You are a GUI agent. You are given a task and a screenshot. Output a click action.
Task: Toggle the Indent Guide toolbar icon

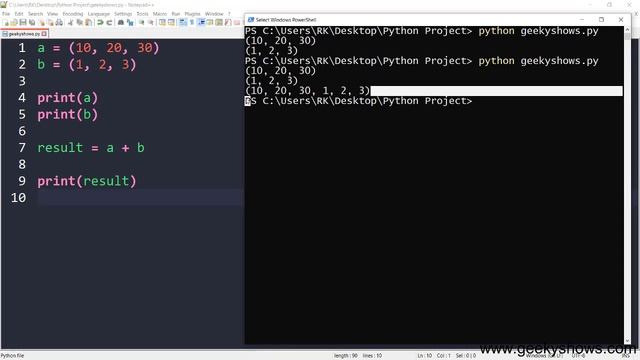pos(201,22)
